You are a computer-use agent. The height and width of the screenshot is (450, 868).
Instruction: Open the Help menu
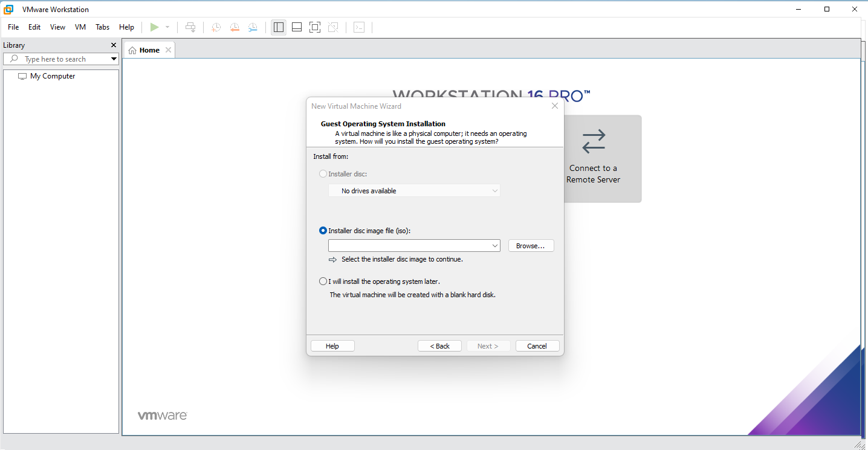127,27
